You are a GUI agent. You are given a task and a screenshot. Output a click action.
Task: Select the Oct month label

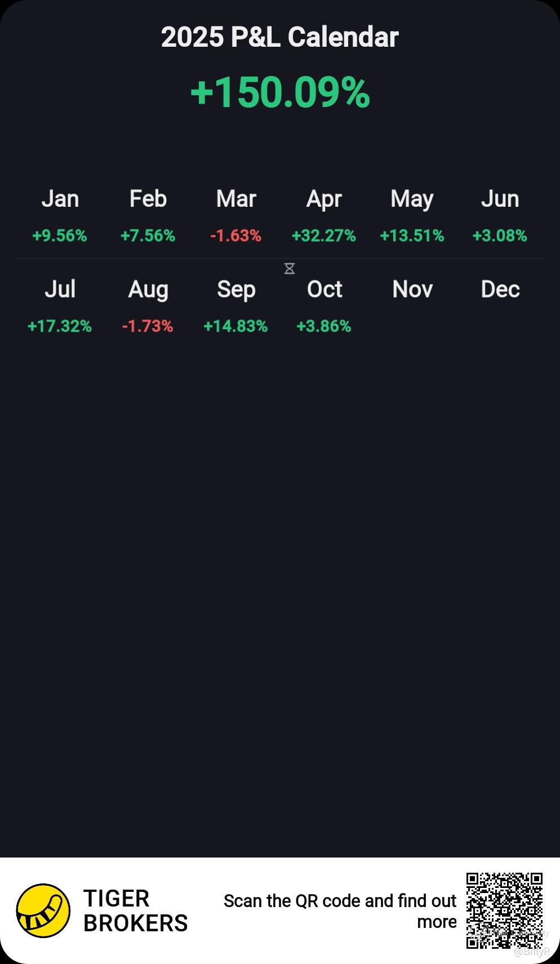[325, 289]
